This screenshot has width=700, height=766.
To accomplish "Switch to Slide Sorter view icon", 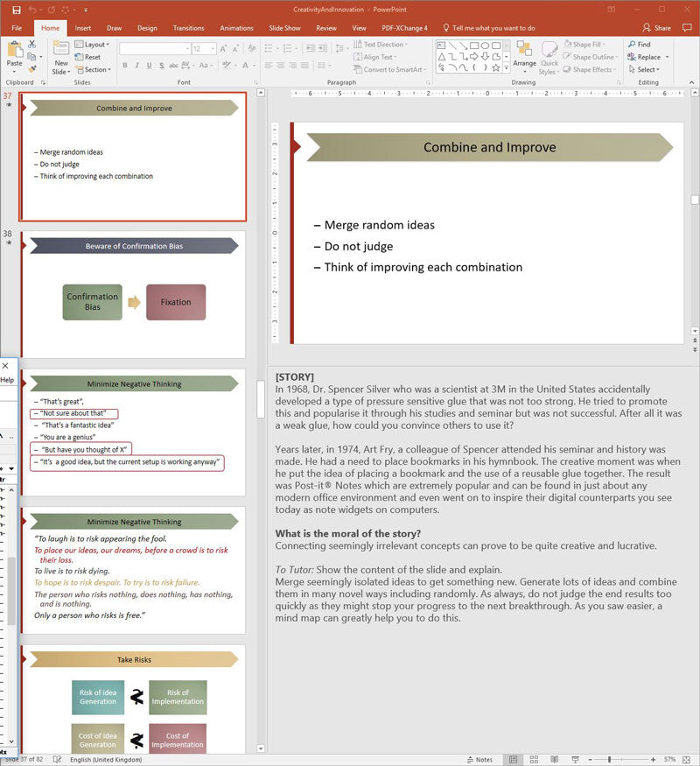I will pyautogui.click(x=534, y=759).
